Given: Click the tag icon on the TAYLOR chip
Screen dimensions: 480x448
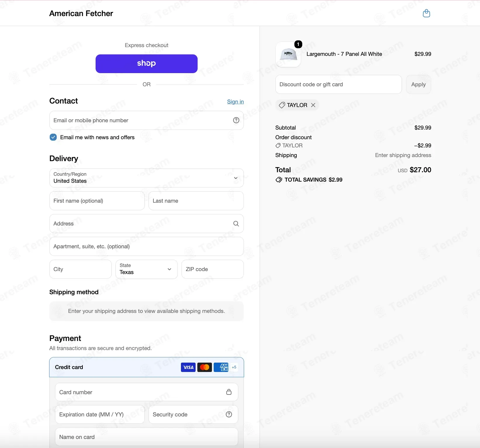Looking at the screenshot, I should click(282, 105).
